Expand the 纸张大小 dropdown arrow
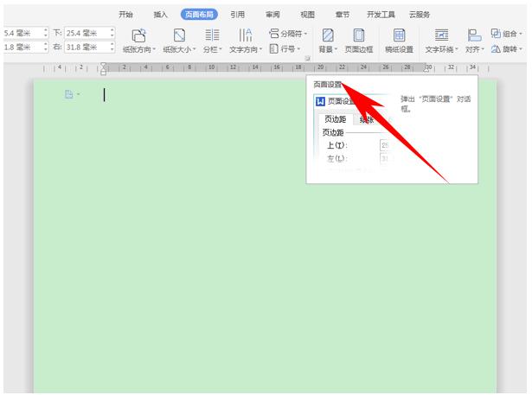This screenshot has width=532, height=395. pos(194,49)
